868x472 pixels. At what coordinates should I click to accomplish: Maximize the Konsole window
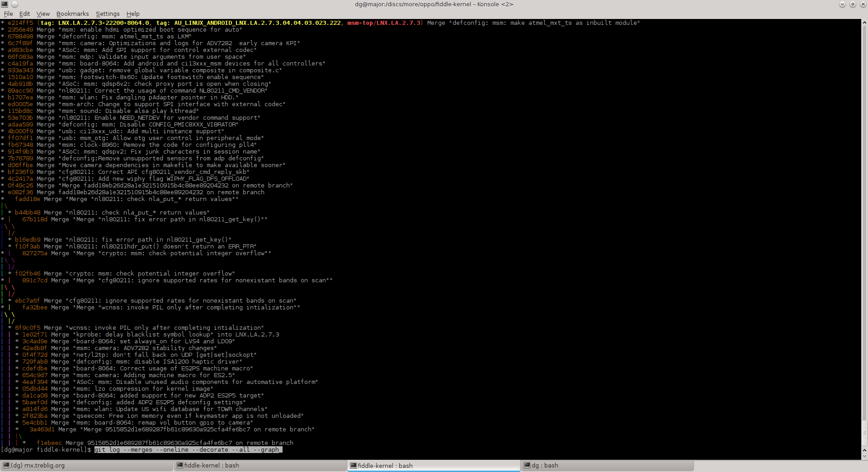(x=853, y=4)
